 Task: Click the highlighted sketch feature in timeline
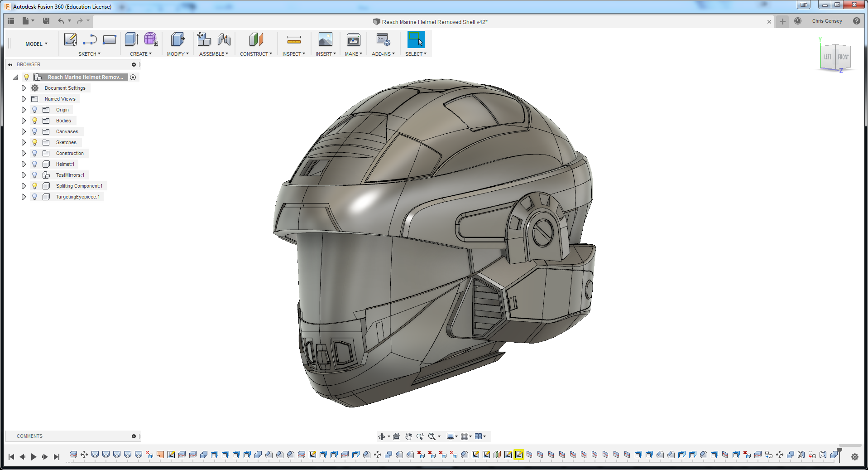pyautogui.click(x=519, y=455)
